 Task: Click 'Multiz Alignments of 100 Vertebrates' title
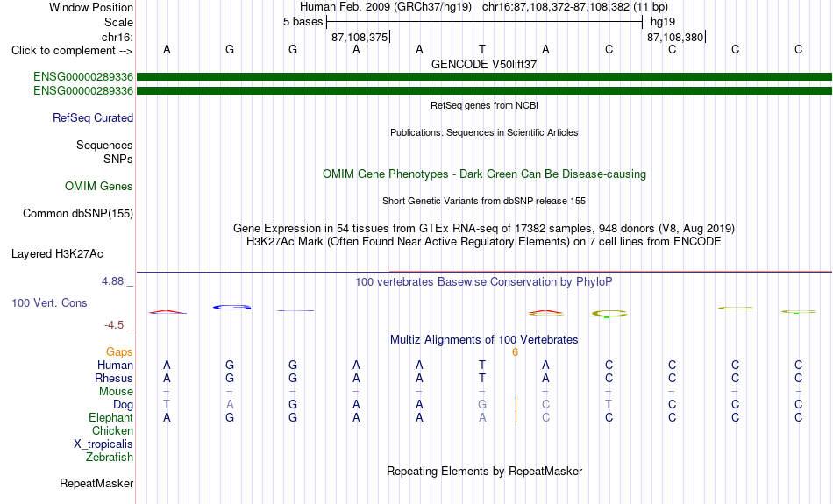tap(484, 340)
